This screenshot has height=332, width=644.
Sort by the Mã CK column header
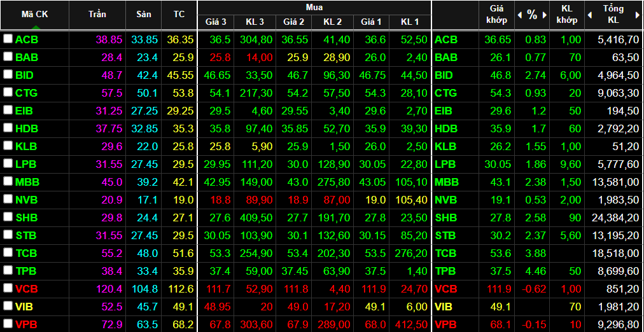(x=35, y=14)
